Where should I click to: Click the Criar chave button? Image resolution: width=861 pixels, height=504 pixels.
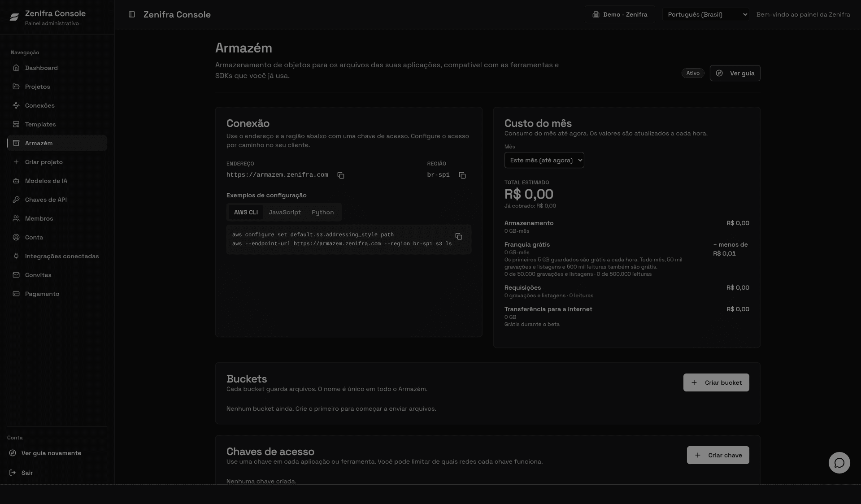(718, 455)
